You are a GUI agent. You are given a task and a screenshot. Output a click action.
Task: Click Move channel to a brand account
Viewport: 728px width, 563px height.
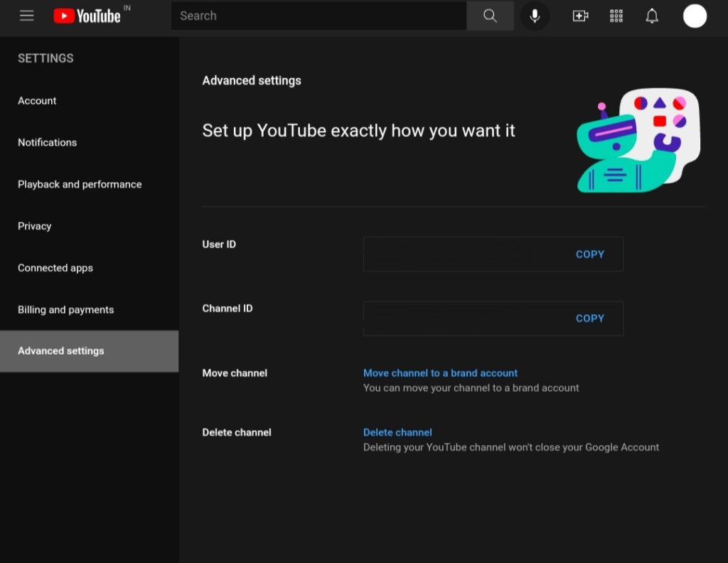click(440, 373)
